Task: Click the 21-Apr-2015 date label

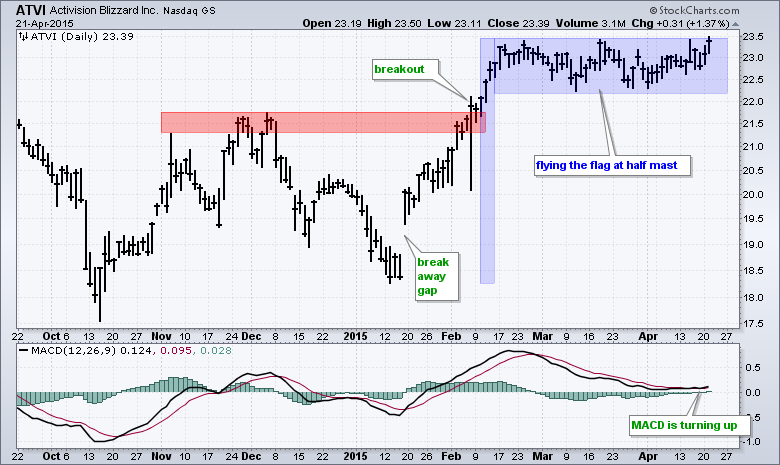Action: click(x=44, y=23)
